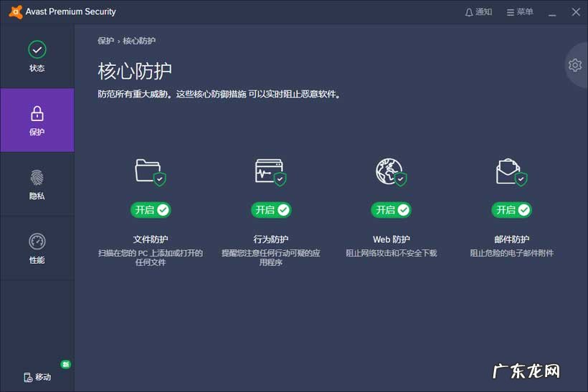The height and width of the screenshot is (392, 588).
Task: Click the 行为防护 label
Action: pos(271,239)
